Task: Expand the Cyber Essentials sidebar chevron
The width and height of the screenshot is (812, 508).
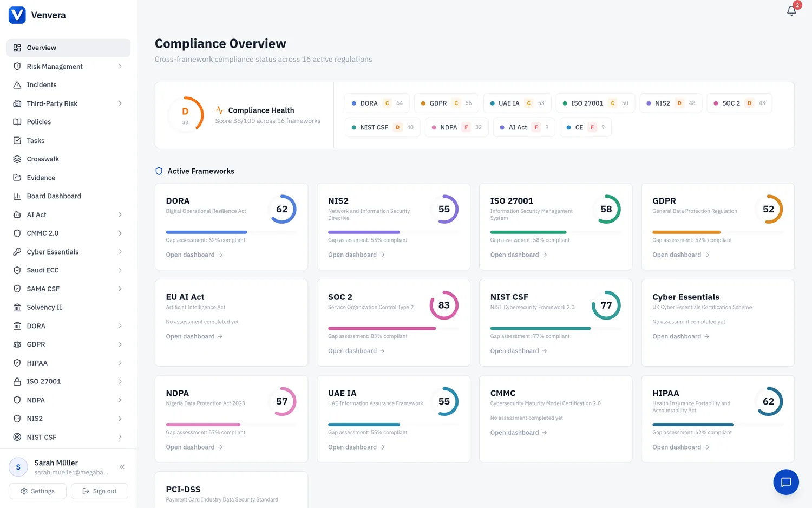Action: [120, 252]
